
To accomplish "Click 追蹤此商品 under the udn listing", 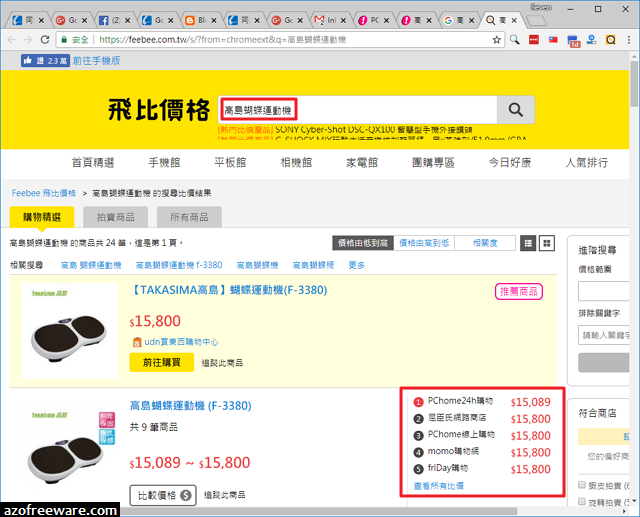I will point(222,363).
